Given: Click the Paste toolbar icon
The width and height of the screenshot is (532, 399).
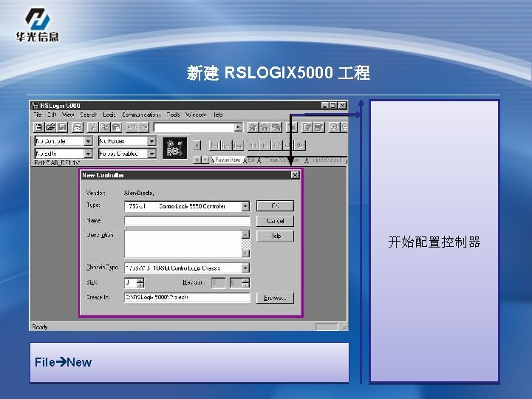Looking at the screenshot, I should pos(116,127).
